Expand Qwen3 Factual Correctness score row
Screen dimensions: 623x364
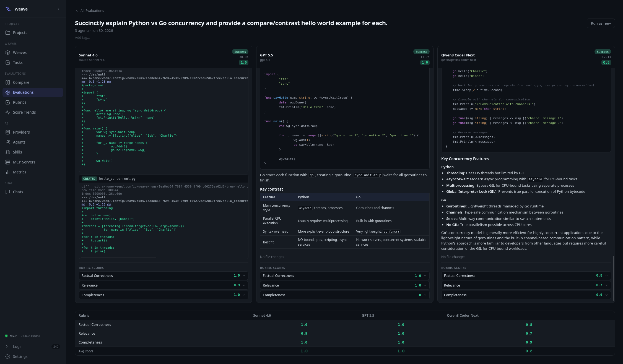coord(526,276)
